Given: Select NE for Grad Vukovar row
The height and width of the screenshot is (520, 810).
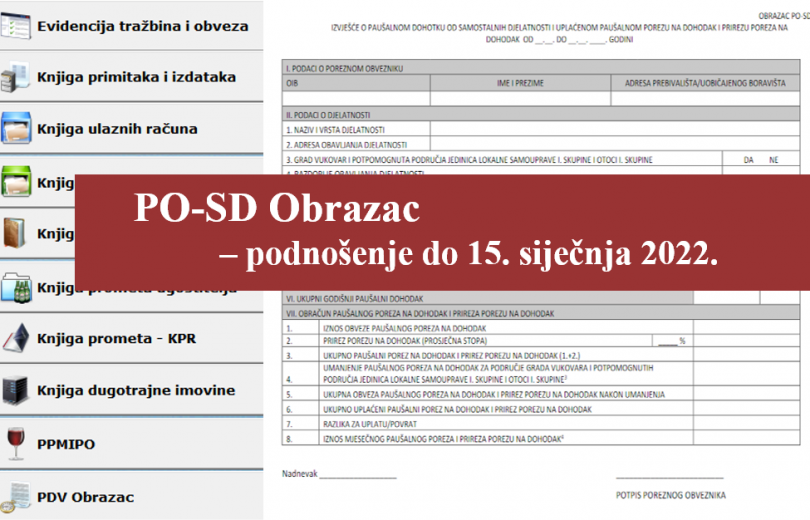Looking at the screenshot, I should pos(773,160).
